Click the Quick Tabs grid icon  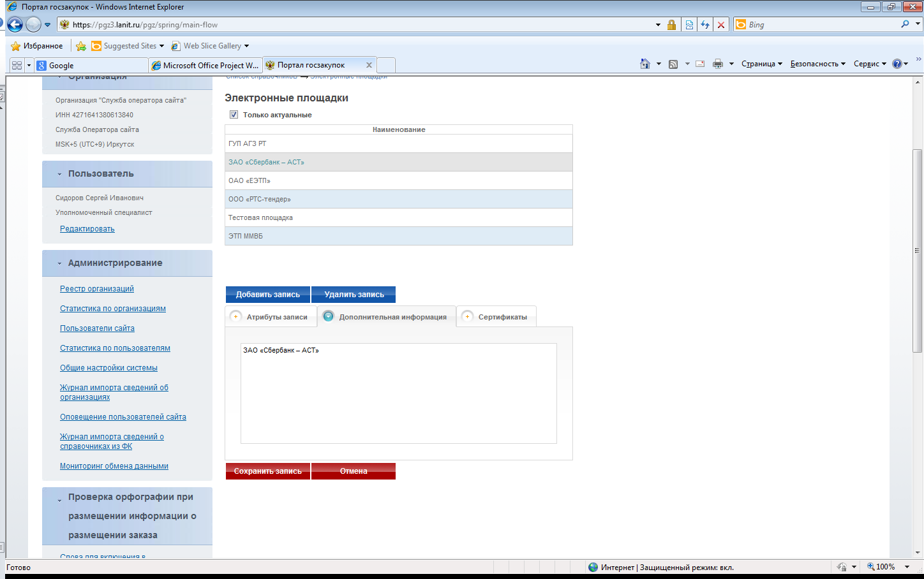(x=17, y=65)
